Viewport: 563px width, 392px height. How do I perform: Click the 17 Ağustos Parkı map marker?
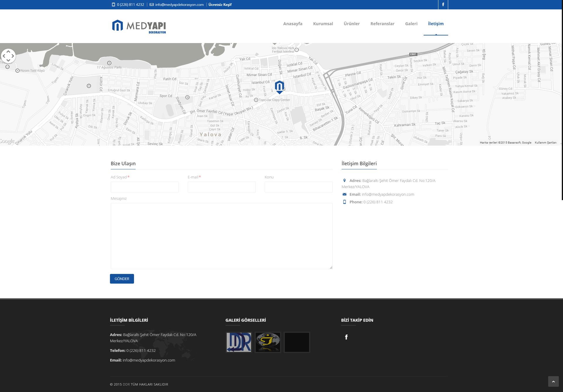(109, 63)
